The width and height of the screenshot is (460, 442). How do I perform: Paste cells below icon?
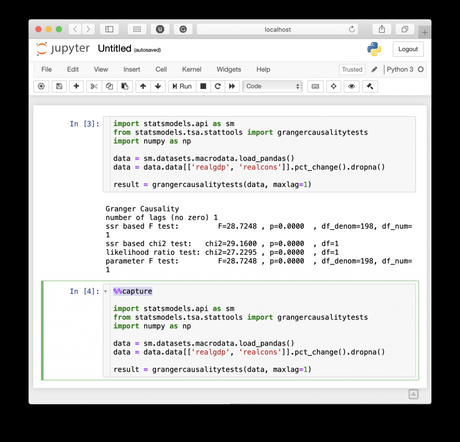(125, 86)
